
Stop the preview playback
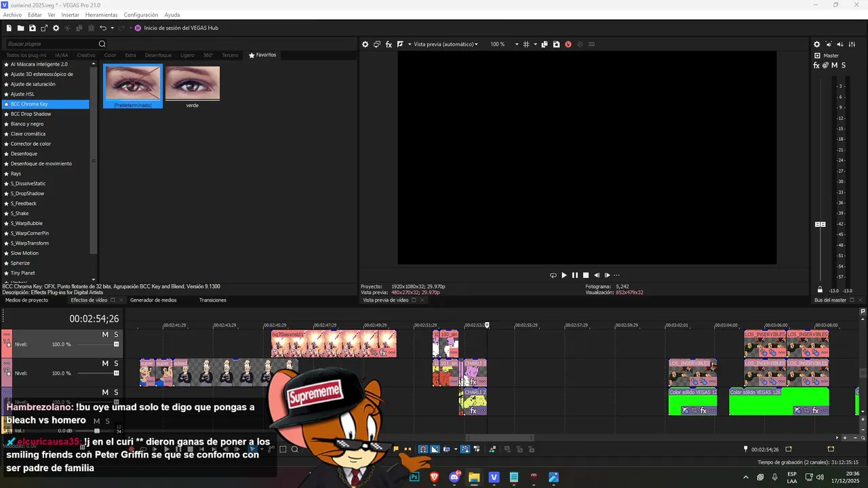click(x=586, y=275)
